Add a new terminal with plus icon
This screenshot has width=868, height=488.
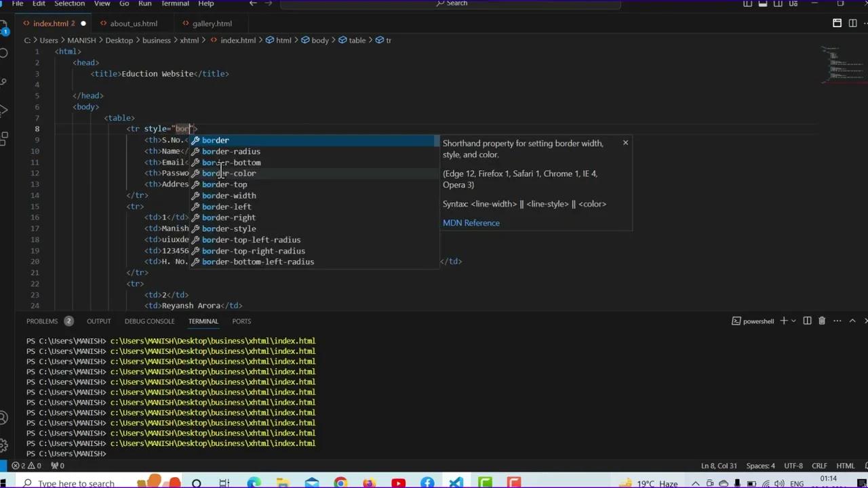[784, 321]
